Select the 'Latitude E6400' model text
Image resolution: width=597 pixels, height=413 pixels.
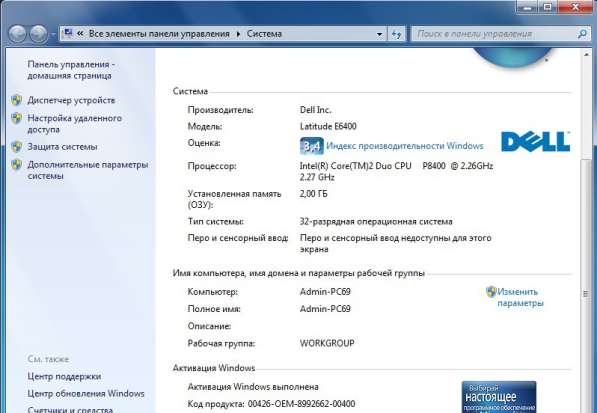[x=328, y=126]
